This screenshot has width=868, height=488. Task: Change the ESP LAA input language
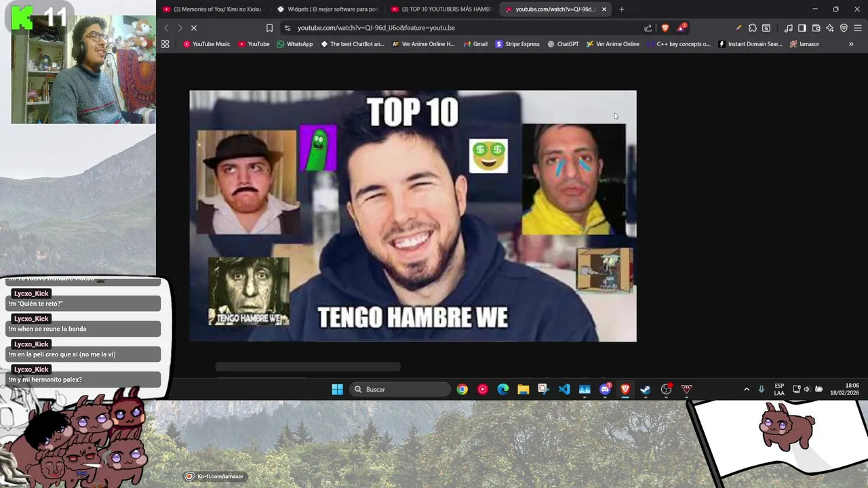pyautogui.click(x=779, y=389)
